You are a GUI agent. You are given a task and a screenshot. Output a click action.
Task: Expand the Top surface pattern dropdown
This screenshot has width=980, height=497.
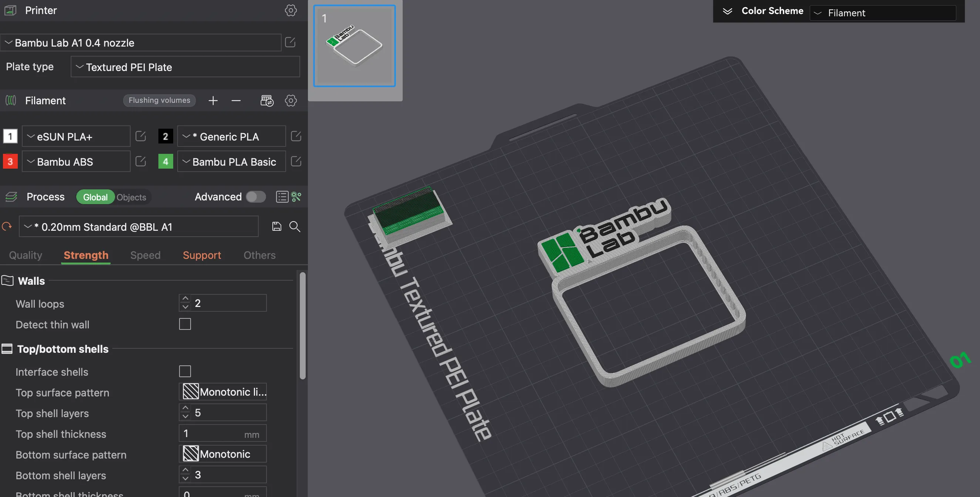[222, 392]
